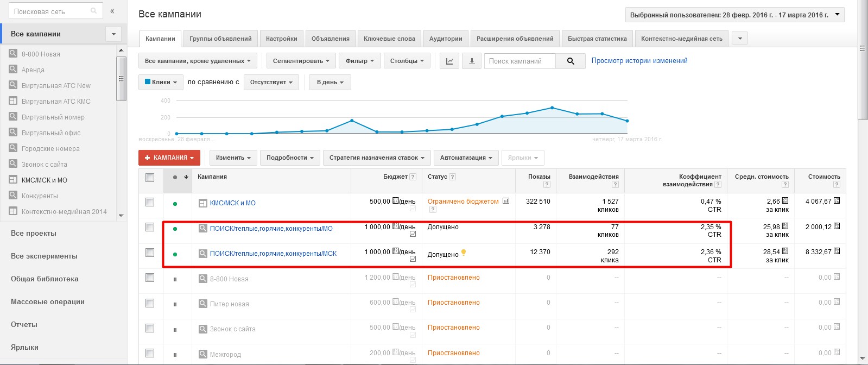Click blue Клики color swatch
Viewport: 868px width, 365px height.
click(148, 82)
